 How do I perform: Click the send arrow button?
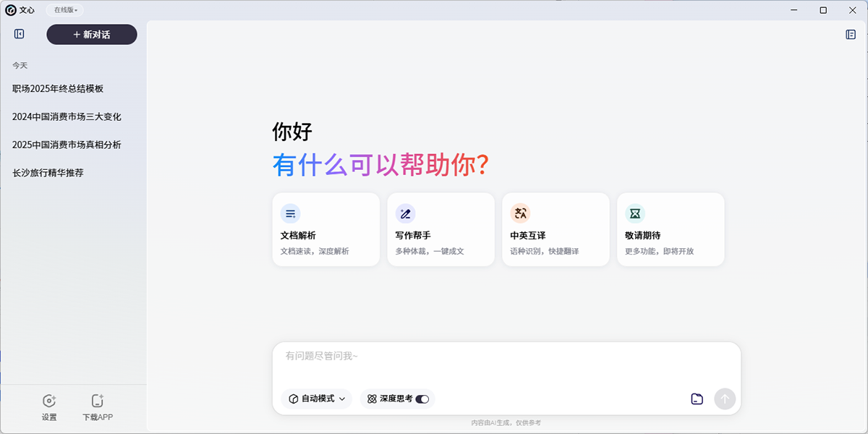click(x=725, y=399)
